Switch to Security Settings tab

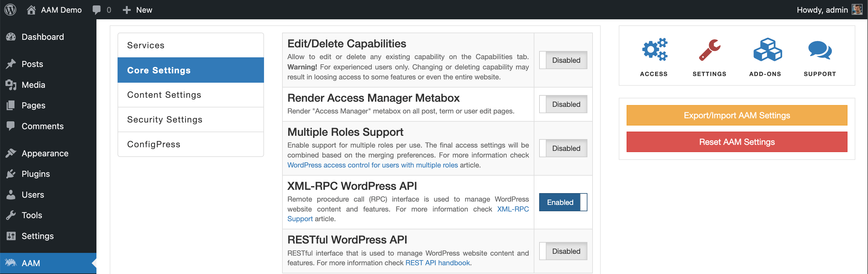191,119
